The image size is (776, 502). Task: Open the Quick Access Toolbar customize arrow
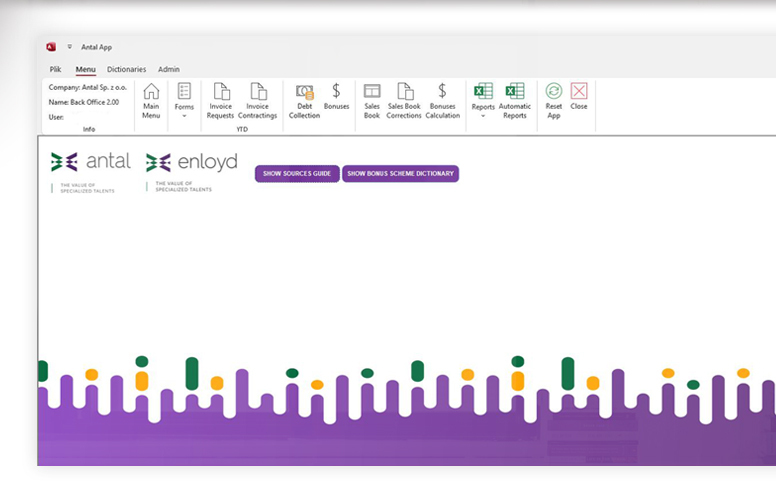(70, 46)
